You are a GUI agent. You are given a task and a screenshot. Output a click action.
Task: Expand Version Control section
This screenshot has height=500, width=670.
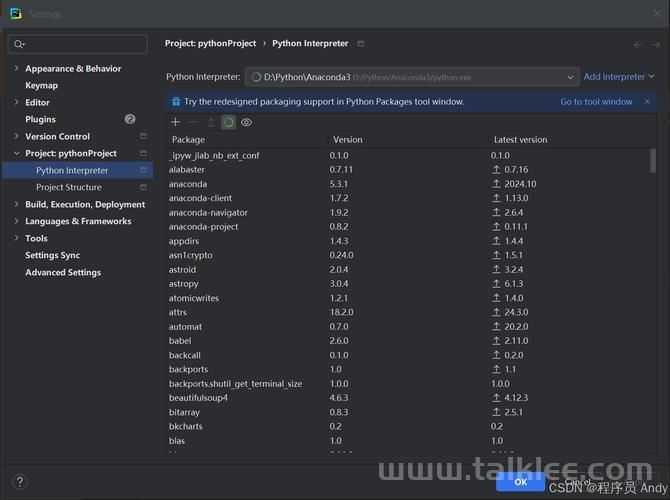[x=17, y=136]
